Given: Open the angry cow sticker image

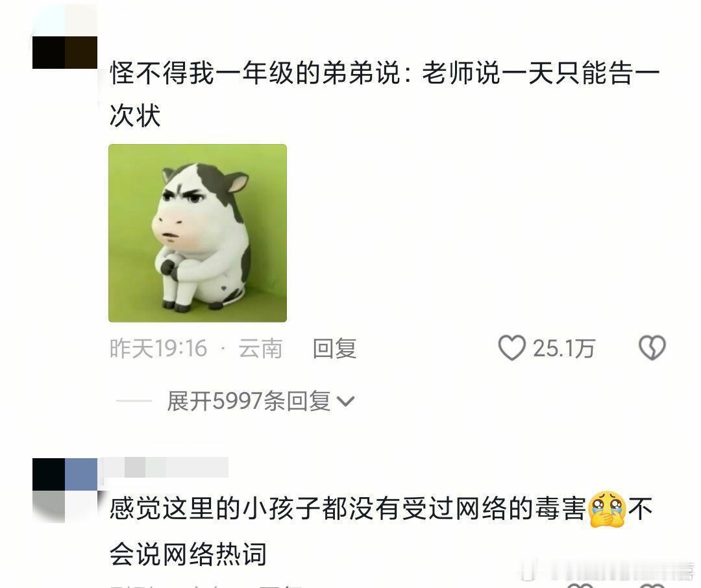Looking at the screenshot, I should [197, 233].
